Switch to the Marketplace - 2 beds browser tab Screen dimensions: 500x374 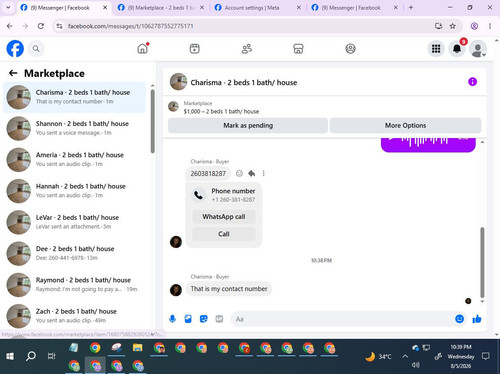point(161,8)
